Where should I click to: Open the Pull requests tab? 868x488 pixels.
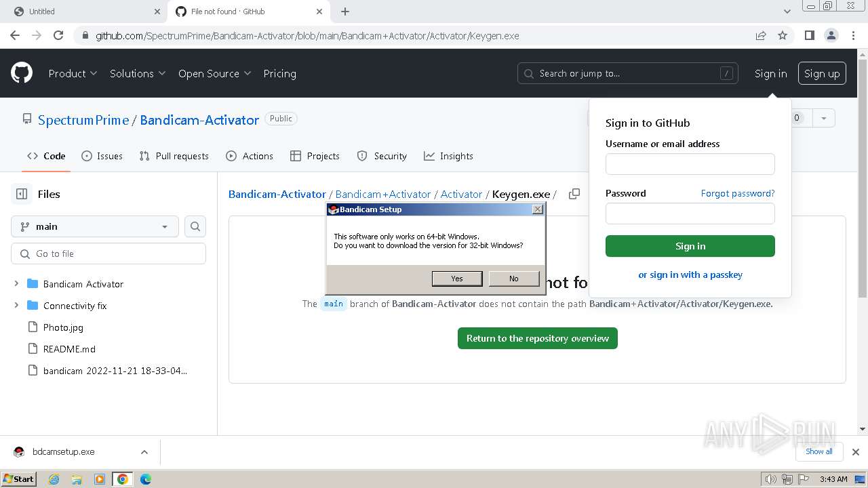point(174,156)
